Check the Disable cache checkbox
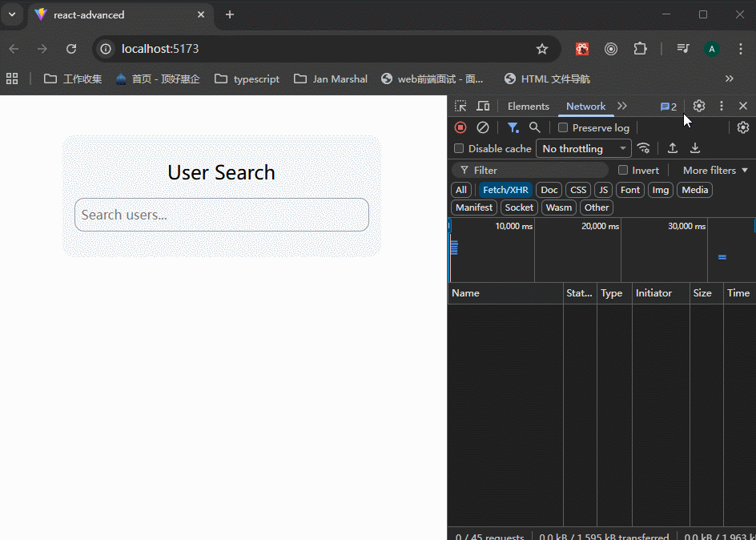Viewport: 756px width, 540px height. [459, 148]
